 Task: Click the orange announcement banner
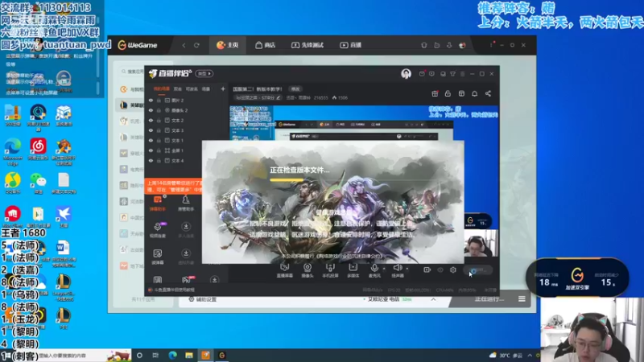pyautogui.click(x=173, y=187)
